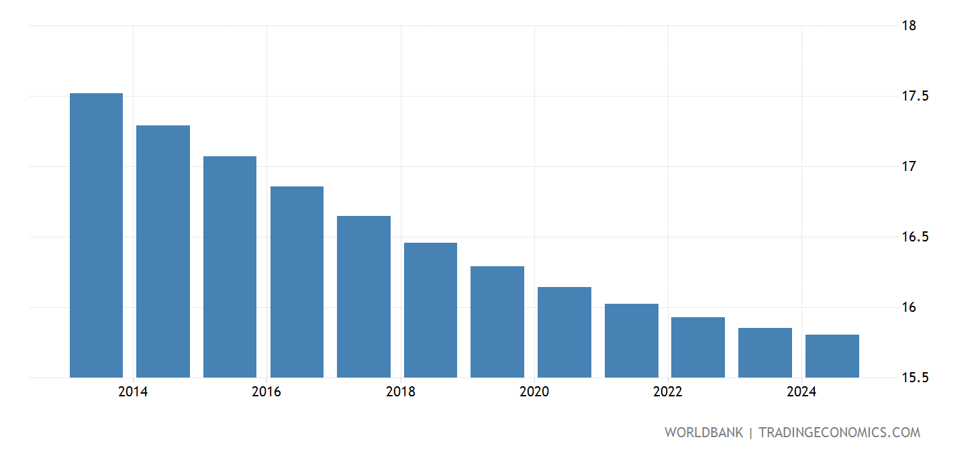Select the bar above the 2016 label
The width and height of the screenshot is (980, 456).
click(x=296, y=282)
